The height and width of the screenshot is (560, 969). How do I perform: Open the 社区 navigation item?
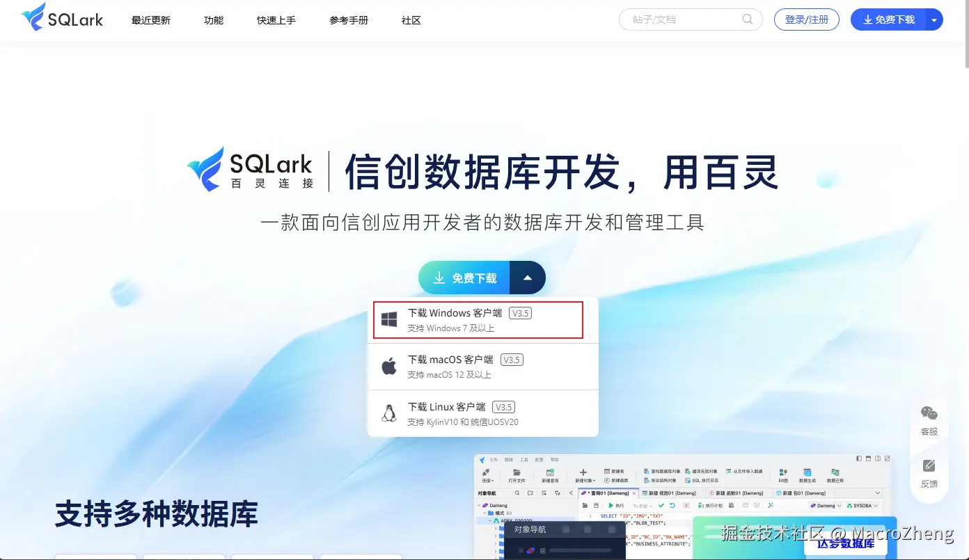point(411,20)
